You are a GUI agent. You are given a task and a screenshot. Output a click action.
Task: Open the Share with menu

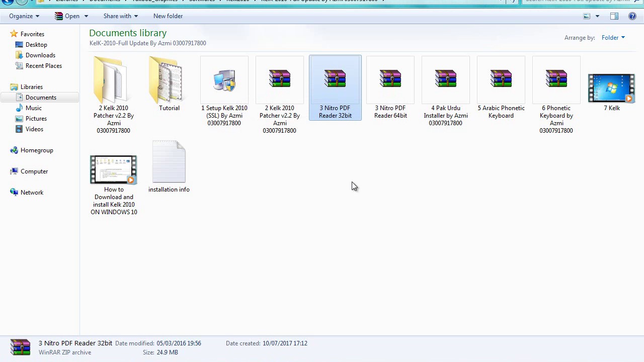coord(120,16)
